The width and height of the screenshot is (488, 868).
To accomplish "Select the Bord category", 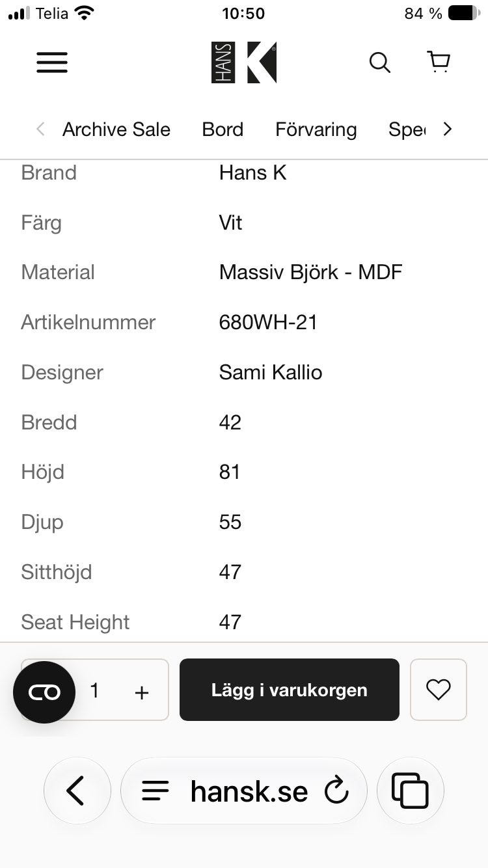I will [223, 129].
